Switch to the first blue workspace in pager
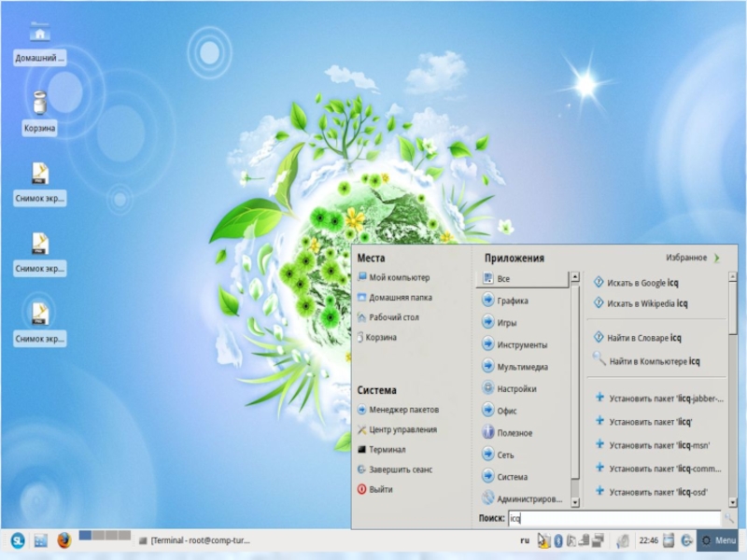 (x=85, y=535)
